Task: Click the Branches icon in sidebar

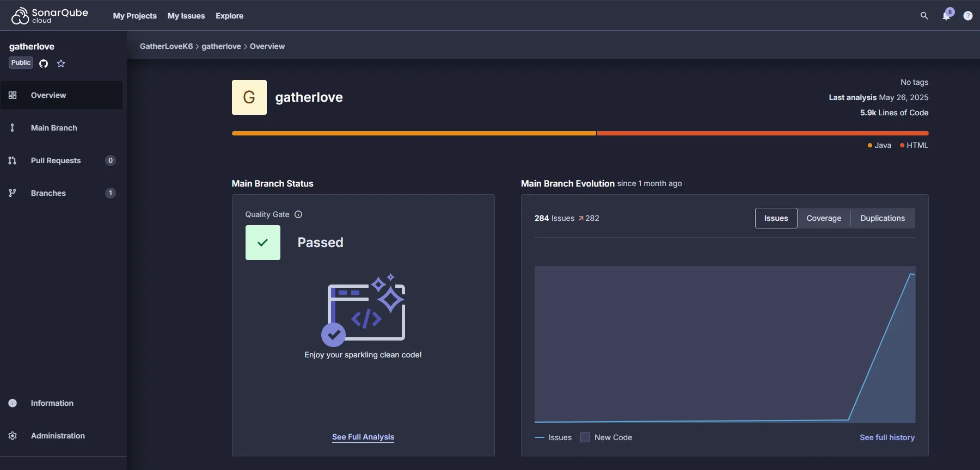Action: pos(13,193)
